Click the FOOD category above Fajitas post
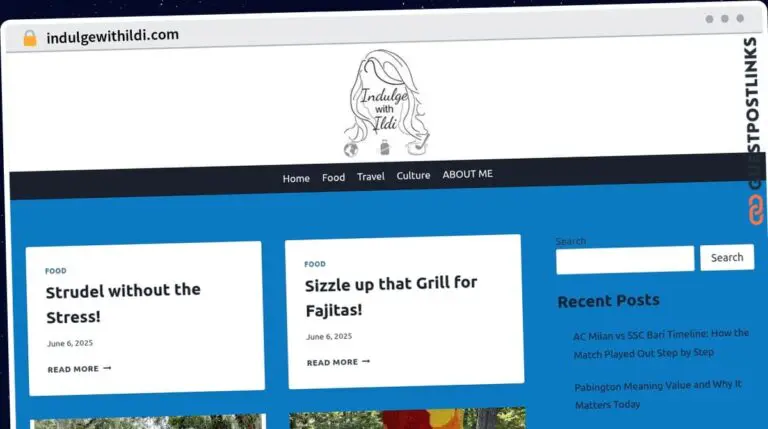768x429 pixels. (315, 264)
